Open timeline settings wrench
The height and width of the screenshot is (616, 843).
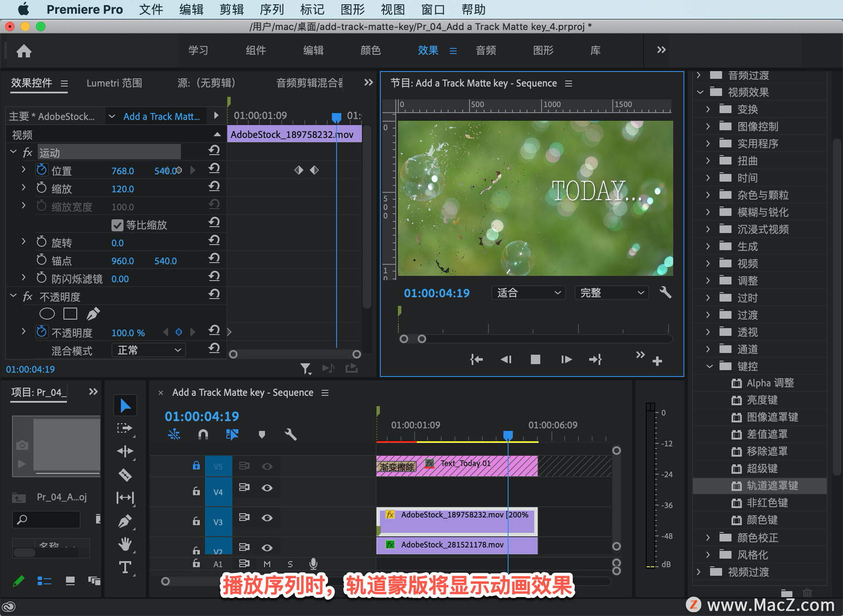click(x=291, y=434)
